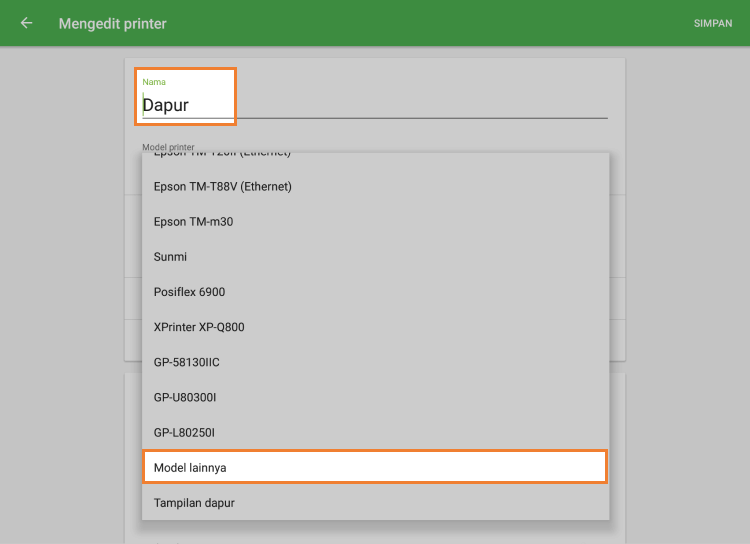The width and height of the screenshot is (750, 544).
Task: Select the partially hidden Epson TM-T20II option
Action: tap(222, 155)
